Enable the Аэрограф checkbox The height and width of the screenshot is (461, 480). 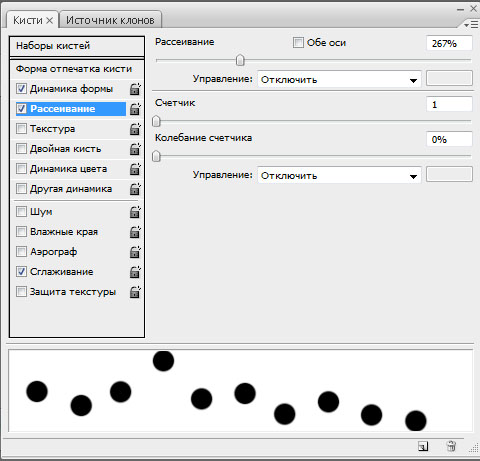pos(21,252)
